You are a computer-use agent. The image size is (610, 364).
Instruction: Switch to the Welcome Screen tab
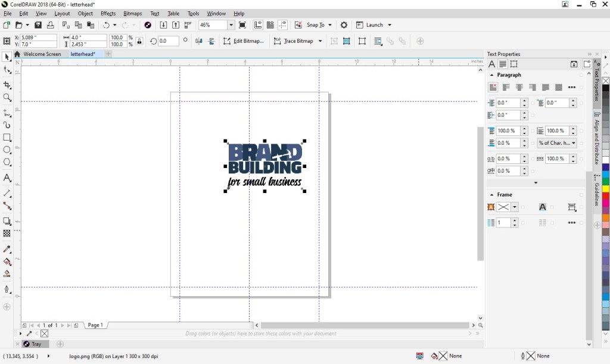[42, 54]
